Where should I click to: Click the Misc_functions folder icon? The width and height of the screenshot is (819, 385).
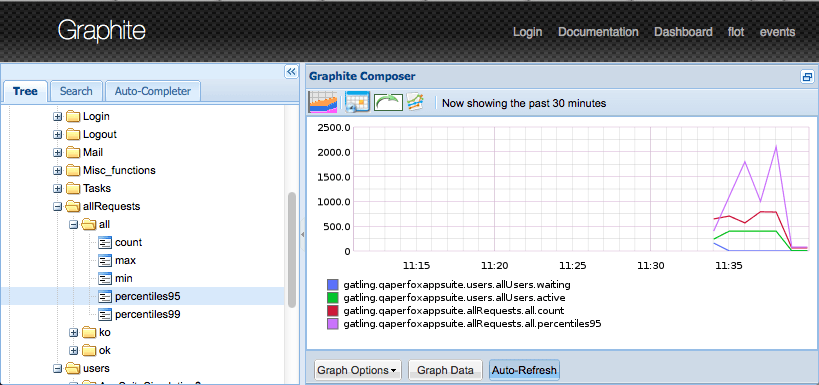coord(73,170)
